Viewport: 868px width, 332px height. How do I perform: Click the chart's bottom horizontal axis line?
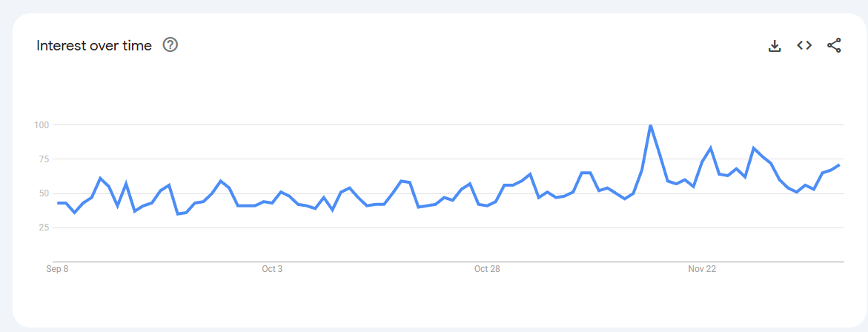click(x=445, y=262)
